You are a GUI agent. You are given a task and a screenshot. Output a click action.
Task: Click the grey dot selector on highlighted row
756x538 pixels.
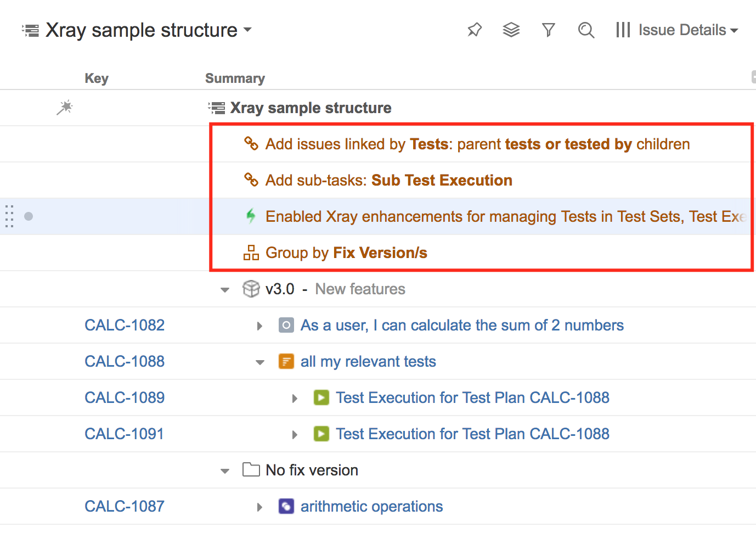(x=29, y=216)
